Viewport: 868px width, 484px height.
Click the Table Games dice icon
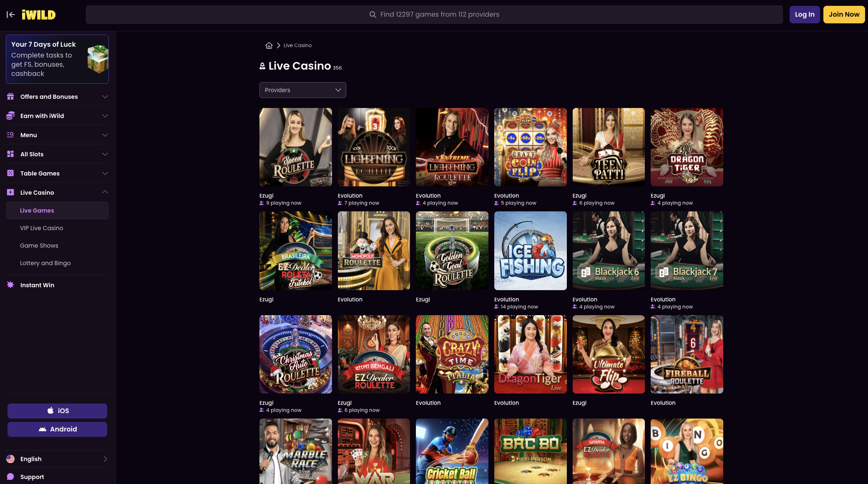tap(10, 173)
